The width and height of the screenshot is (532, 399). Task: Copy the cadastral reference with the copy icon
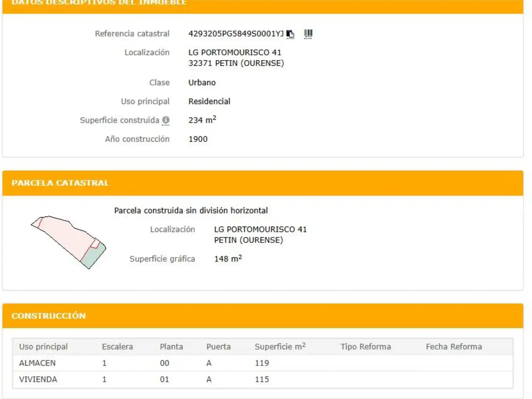point(290,34)
